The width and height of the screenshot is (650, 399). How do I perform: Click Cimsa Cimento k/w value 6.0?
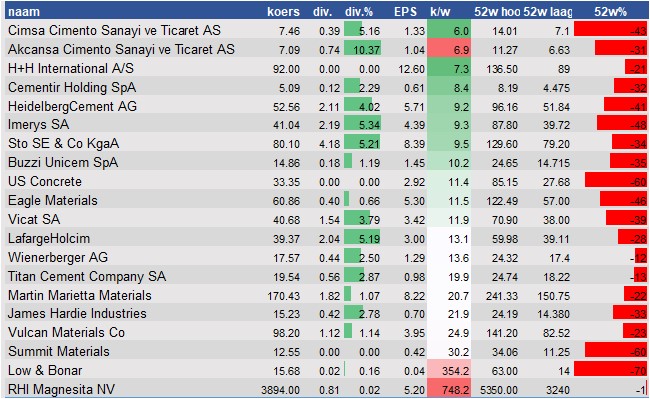(449, 30)
